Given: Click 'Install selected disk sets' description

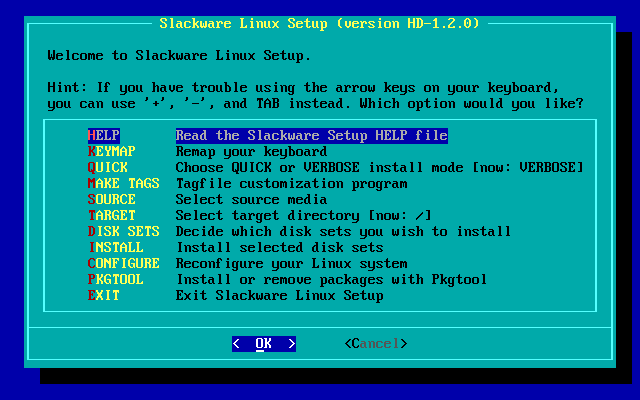Looking at the screenshot, I should (280, 247).
